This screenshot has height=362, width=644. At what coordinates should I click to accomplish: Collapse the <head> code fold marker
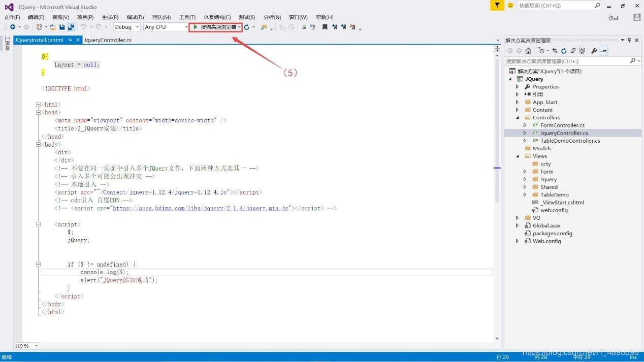tap(38, 113)
